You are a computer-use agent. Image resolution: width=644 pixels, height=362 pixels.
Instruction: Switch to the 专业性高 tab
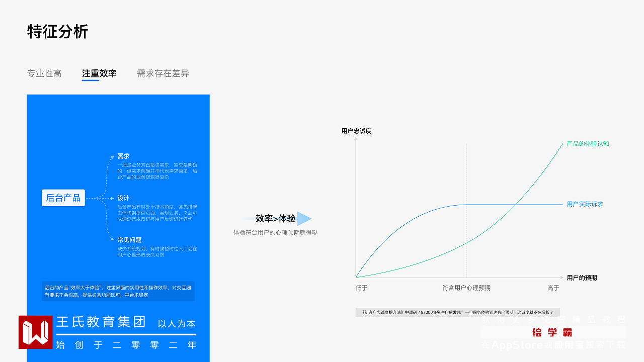click(44, 73)
